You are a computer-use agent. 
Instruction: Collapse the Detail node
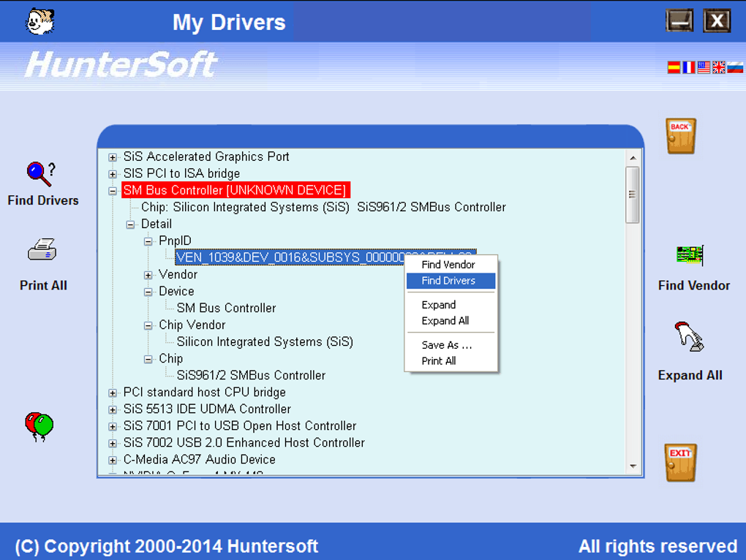click(130, 225)
